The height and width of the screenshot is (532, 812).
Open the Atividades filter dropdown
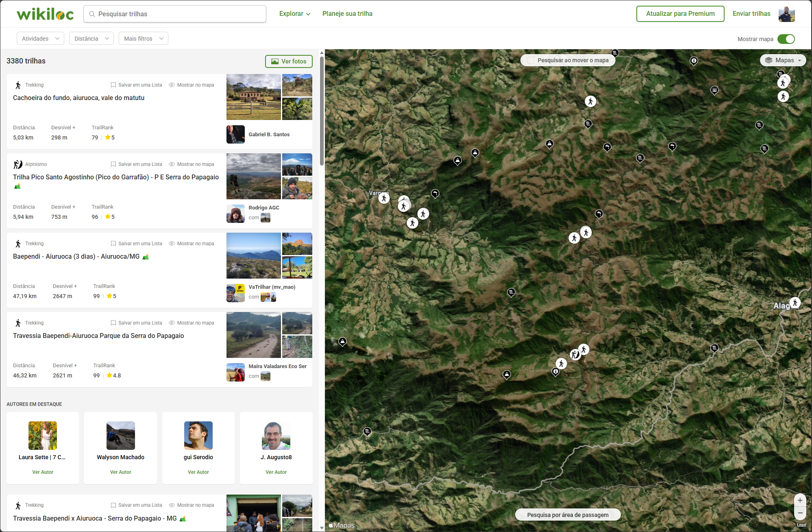point(40,39)
